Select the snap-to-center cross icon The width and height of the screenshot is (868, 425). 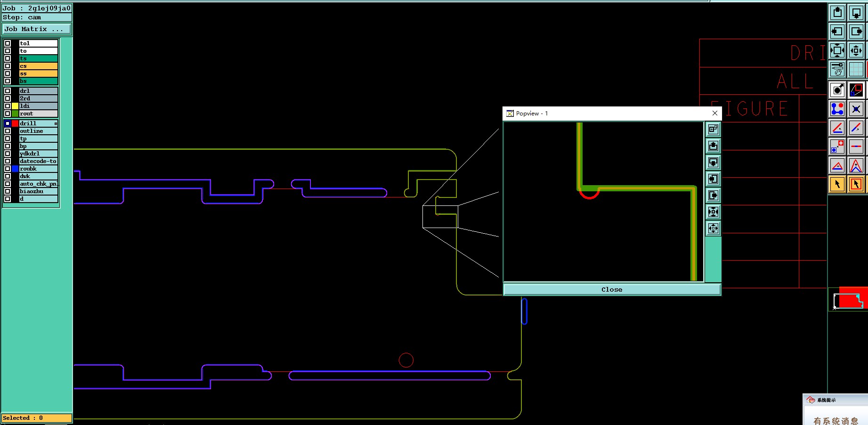(x=856, y=109)
